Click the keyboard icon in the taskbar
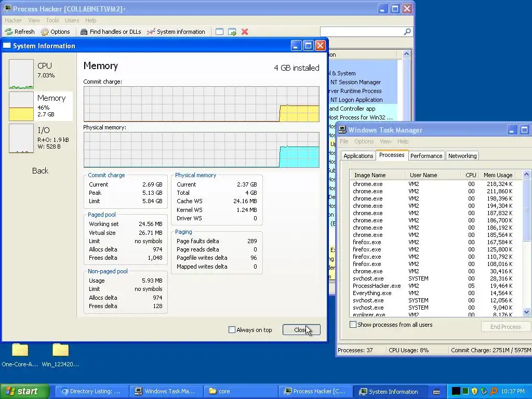 pos(436,392)
